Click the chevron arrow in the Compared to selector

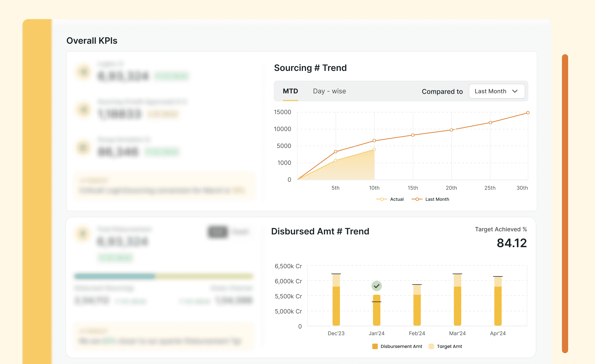click(x=515, y=91)
